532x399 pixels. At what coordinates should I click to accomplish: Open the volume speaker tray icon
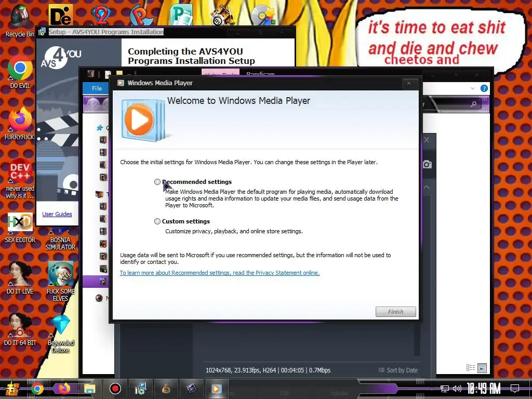click(457, 389)
